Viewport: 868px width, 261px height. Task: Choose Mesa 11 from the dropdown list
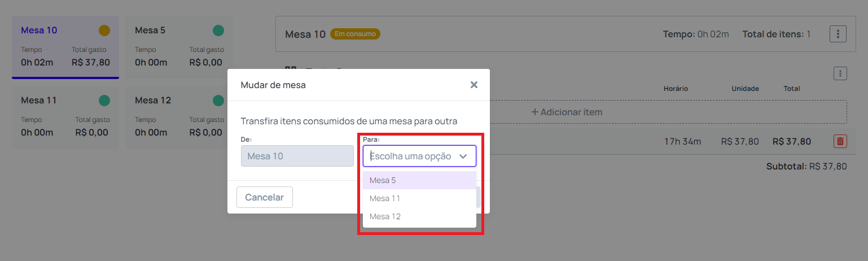coord(419,198)
